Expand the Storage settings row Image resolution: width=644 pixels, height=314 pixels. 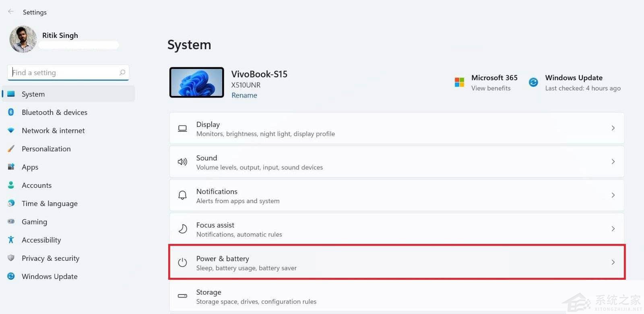coord(396,296)
